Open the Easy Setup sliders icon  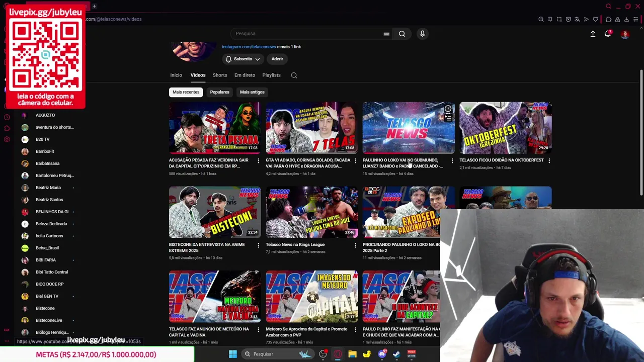(636, 20)
